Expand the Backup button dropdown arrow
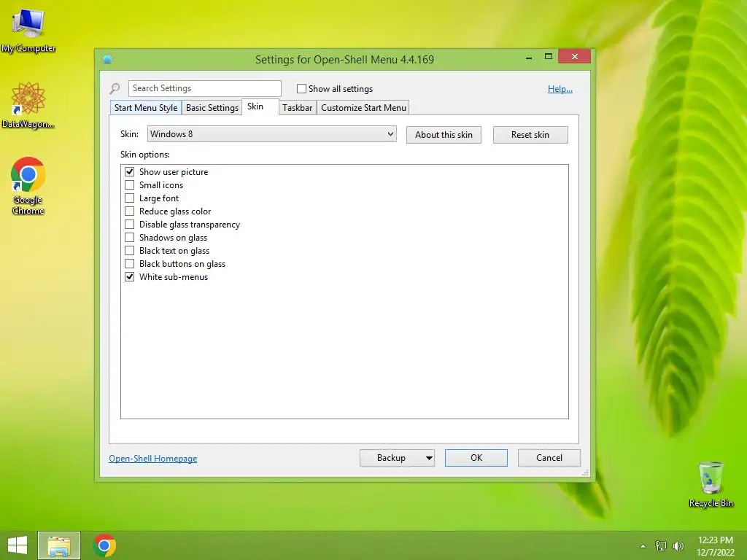Image resolution: width=747 pixels, height=560 pixels. click(x=429, y=458)
